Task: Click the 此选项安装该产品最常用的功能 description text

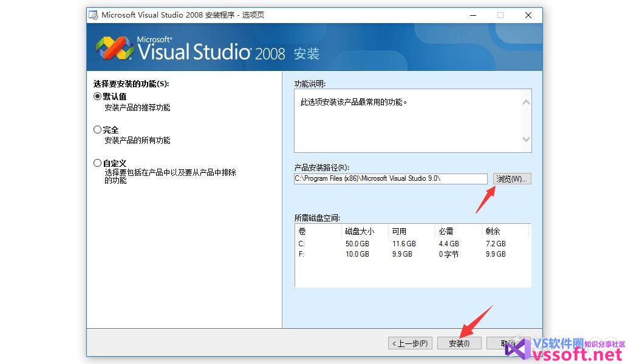Action: point(353,103)
